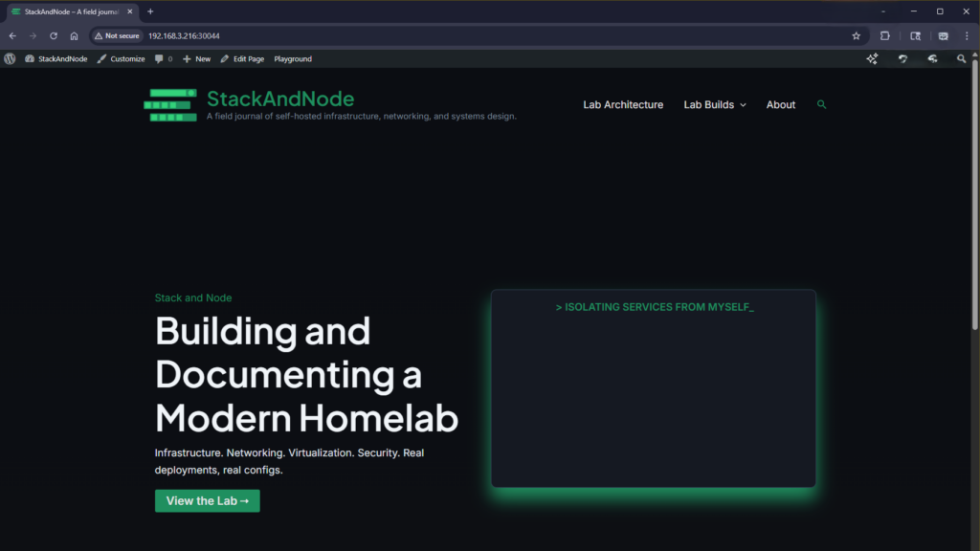Click the WordPress logo in admin bar
The width and height of the screenshot is (980, 551).
(x=10, y=58)
